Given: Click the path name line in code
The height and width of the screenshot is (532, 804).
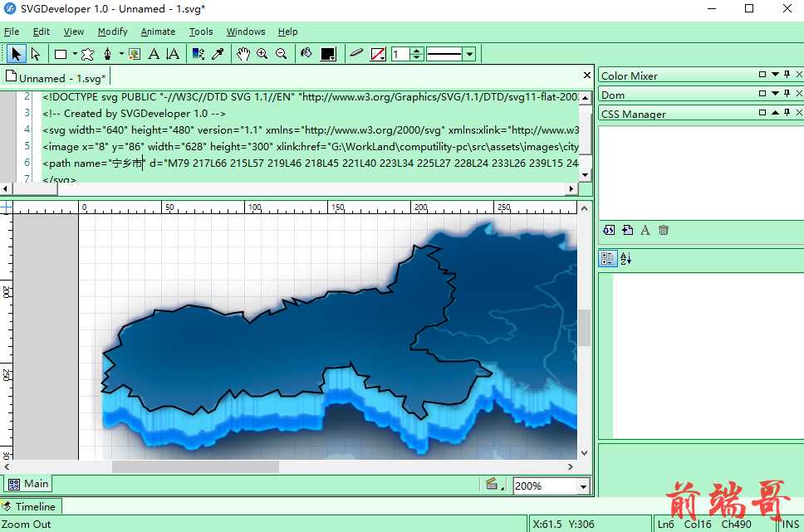Looking at the screenshot, I should coord(310,163).
